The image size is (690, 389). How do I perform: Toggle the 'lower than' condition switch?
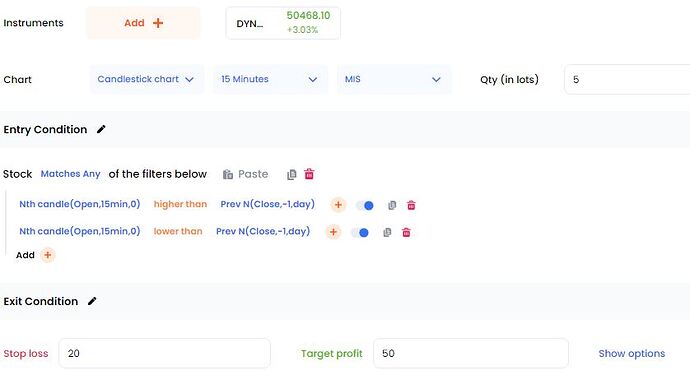click(360, 233)
